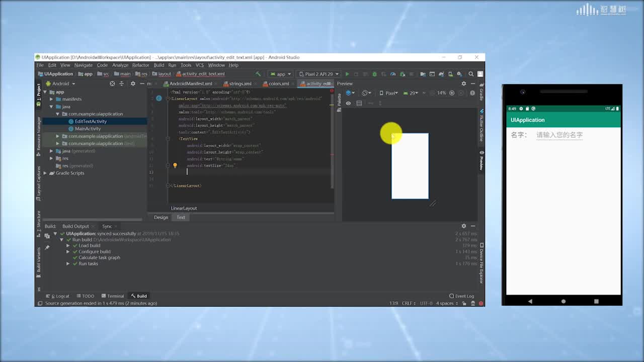Click the intention light bulb in the editor
644x362 pixels.
point(175,165)
